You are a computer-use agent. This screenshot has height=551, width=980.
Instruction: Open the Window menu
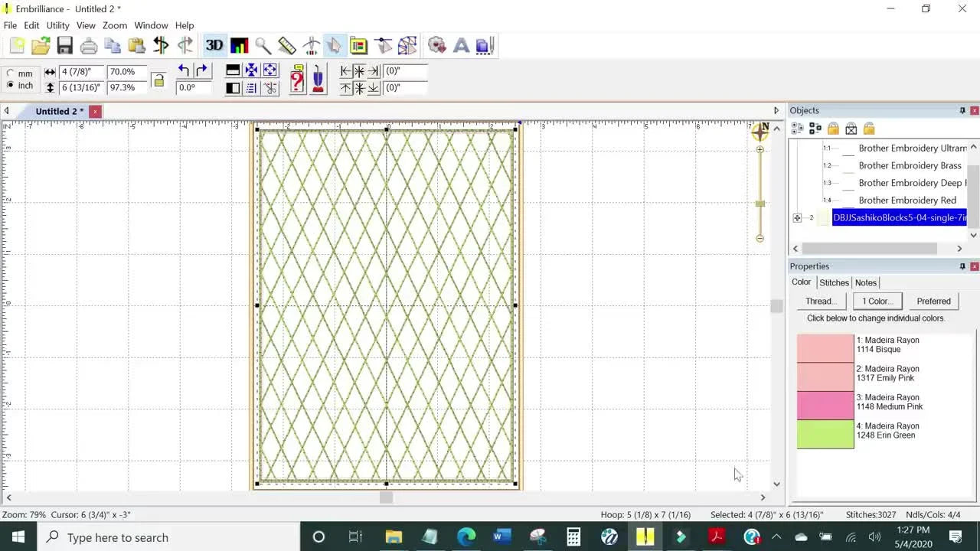pos(152,25)
